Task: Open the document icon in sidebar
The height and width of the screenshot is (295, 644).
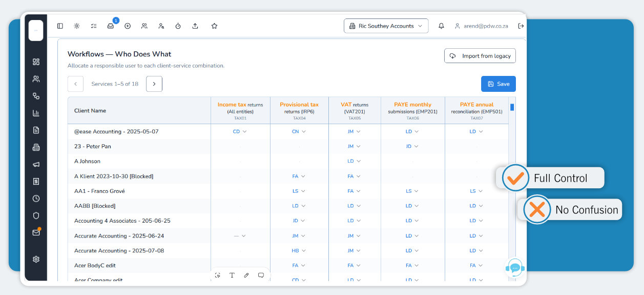Action: pyautogui.click(x=36, y=130)
